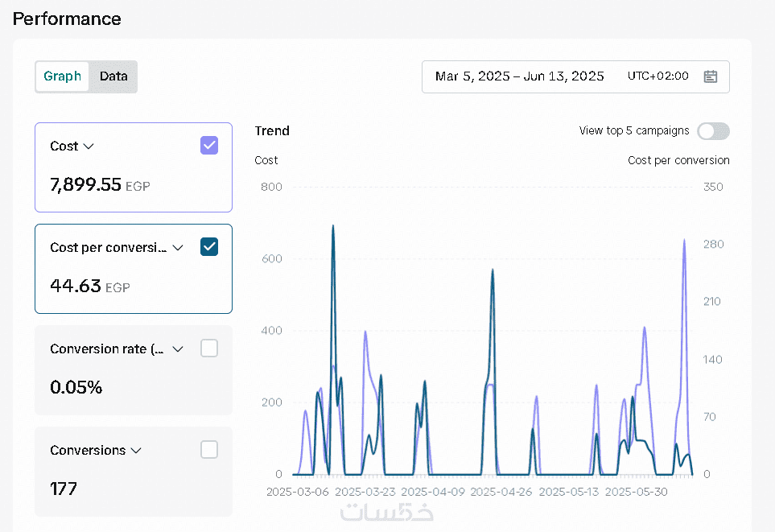This screenshot has height=532, width=775.
Task: Click the 2025-05-30 date axis label
Action: (x=635, y=491)
